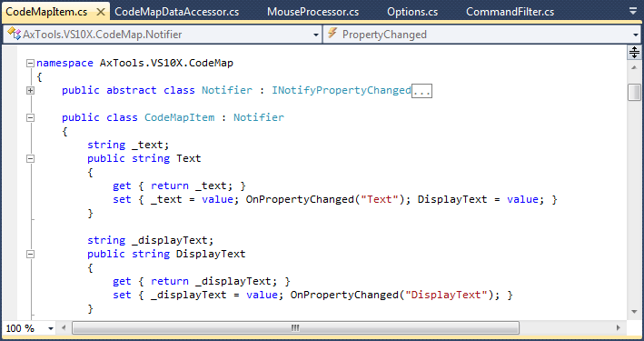Collapse the Text property block

click(30, 158)
